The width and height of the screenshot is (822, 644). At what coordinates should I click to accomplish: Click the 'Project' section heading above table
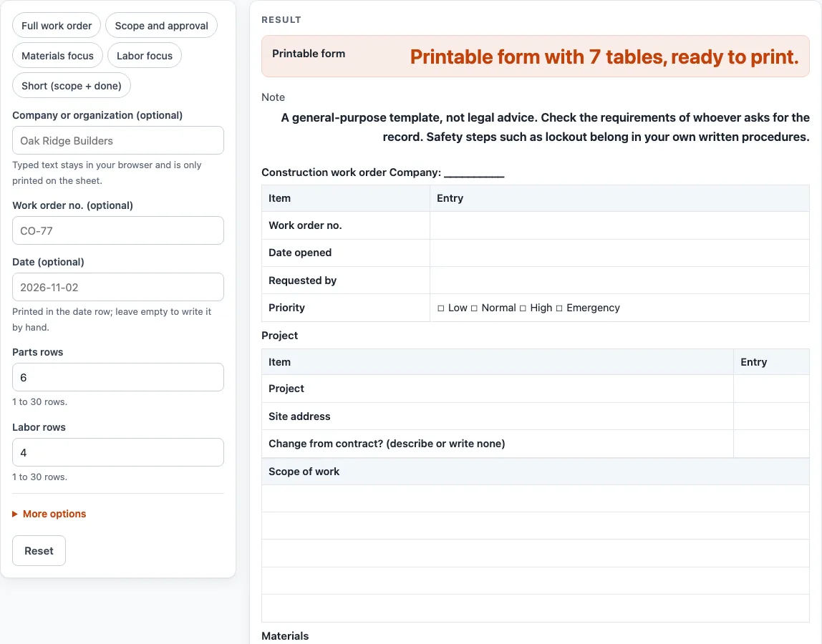[279, 336]
